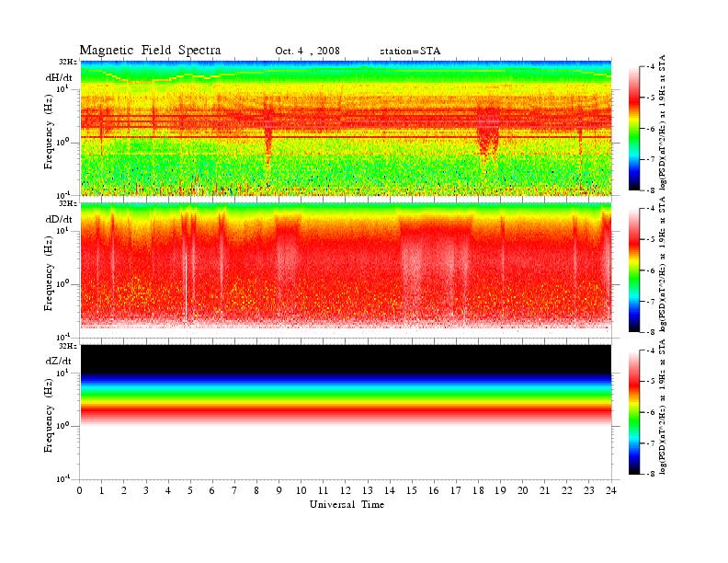Viewport: 728px width, 563px height.
Task: Click hour 15 on the time axis
Action: coord(412,490)
